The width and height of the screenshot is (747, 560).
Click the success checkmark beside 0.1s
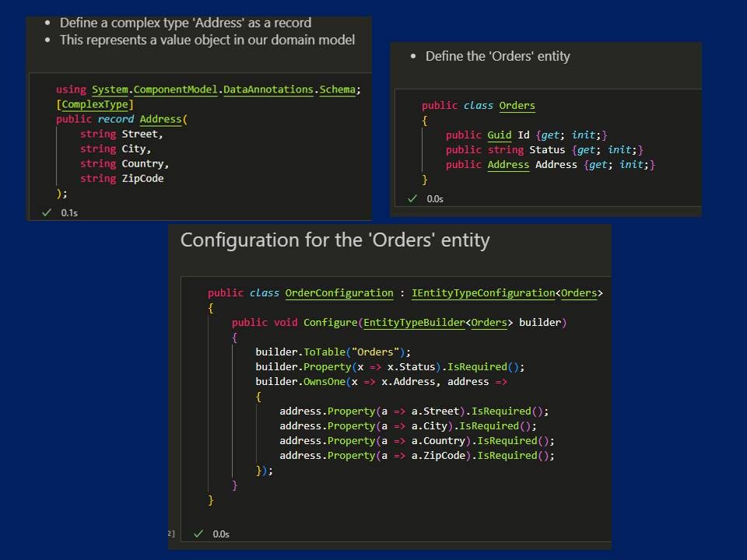coord(46,212)
